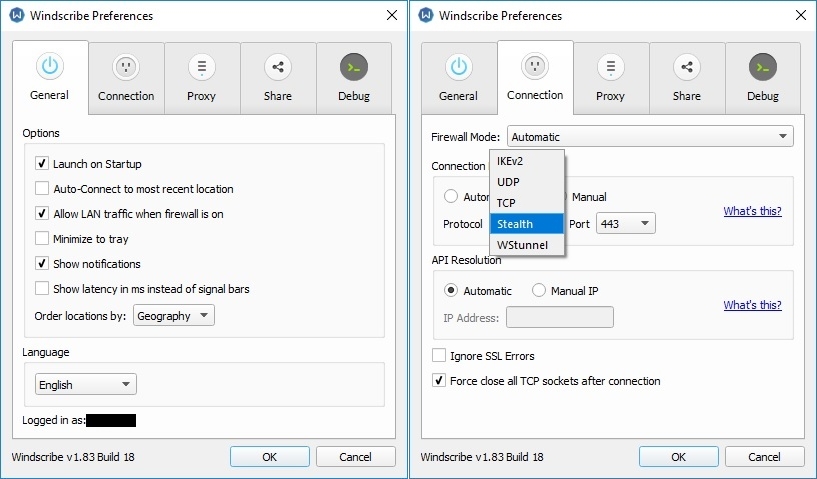
Task: Disable Launch on Startup checkbox
Action: [x=42, y=164]
